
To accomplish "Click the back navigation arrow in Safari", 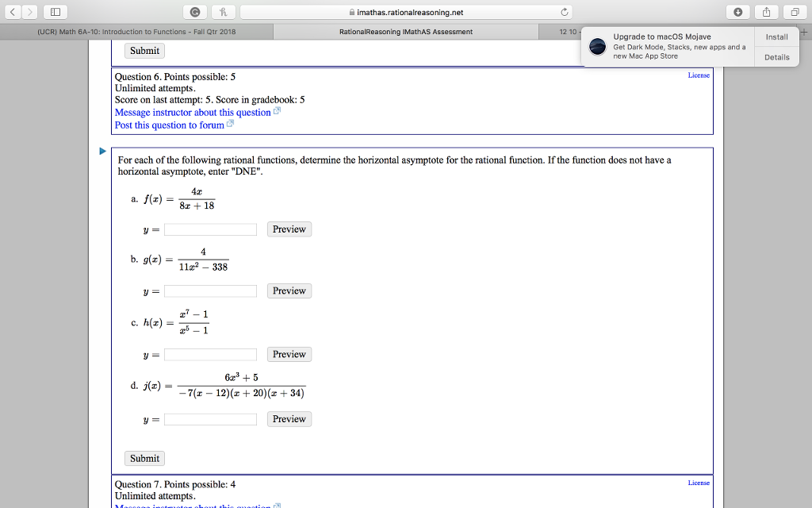I will [x=13, y=11].
